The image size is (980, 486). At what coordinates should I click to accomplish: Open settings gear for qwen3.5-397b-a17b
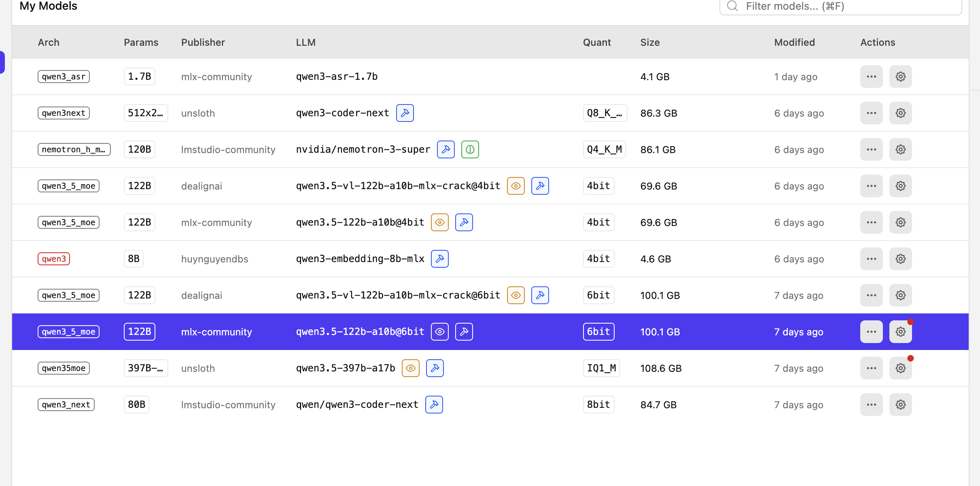(900, 368)
